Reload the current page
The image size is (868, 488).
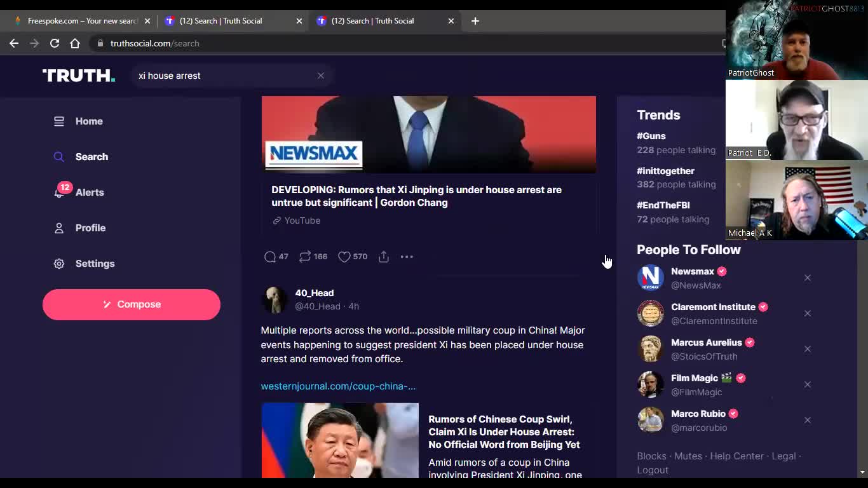55,43
